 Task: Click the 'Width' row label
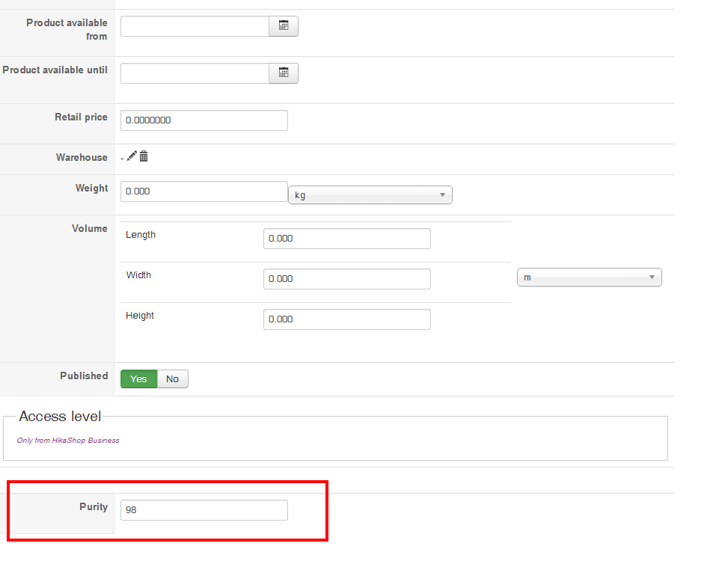click(138, 275)
